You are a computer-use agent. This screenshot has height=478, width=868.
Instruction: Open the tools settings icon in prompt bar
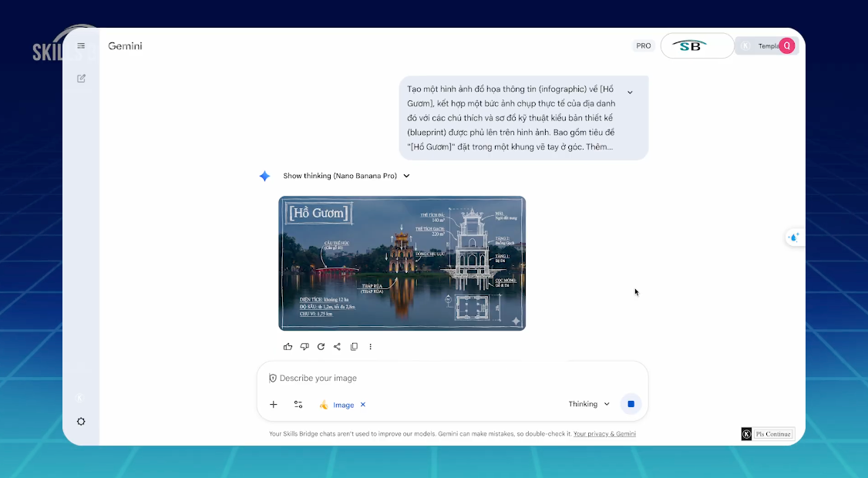298,404
